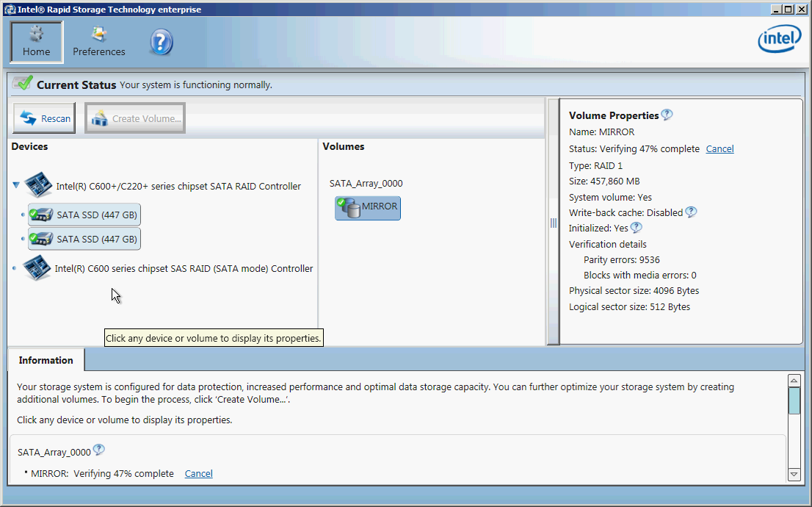Collapse the C600+/C220+ SATA RAID Controller tree

tap(16, 184)
